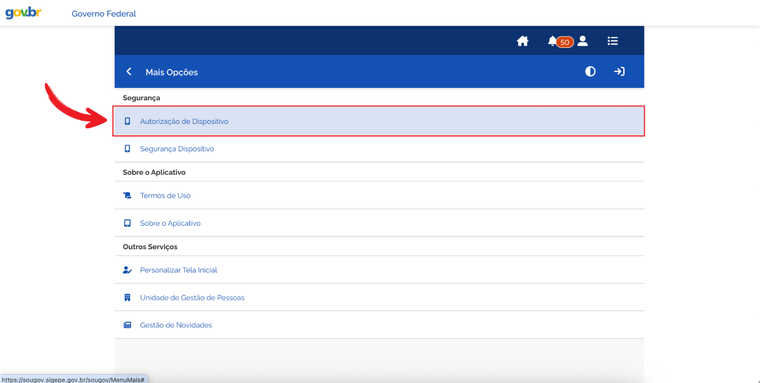
Task: Click the Sobre o Aplicativo section heading
Action: click(x=154, y=173)
